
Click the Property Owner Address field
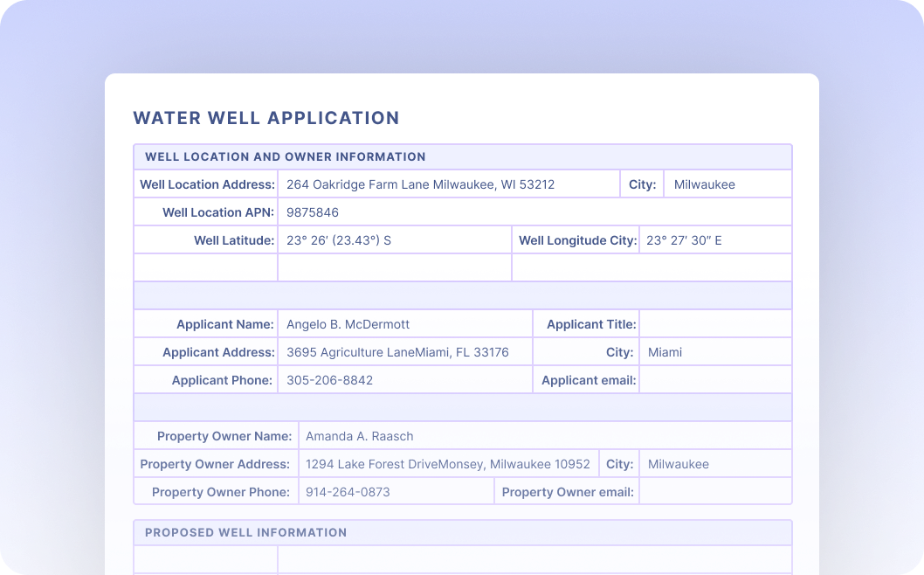pos(448,464)
